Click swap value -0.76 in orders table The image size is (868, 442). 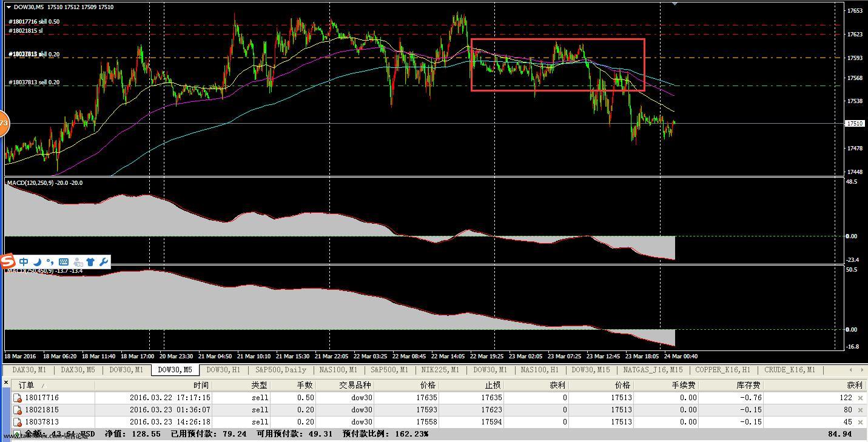(x=752, y=398)
